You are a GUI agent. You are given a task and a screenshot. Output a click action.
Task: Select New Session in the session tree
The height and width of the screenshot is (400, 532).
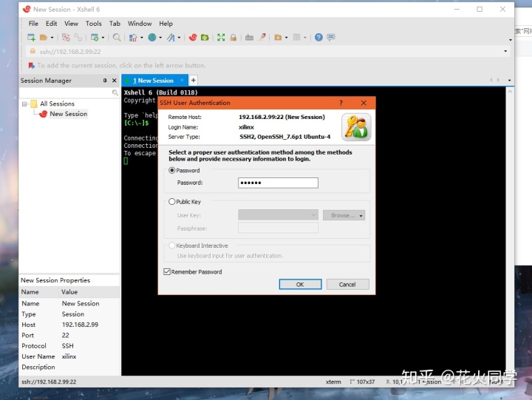[x=69, y=114]
